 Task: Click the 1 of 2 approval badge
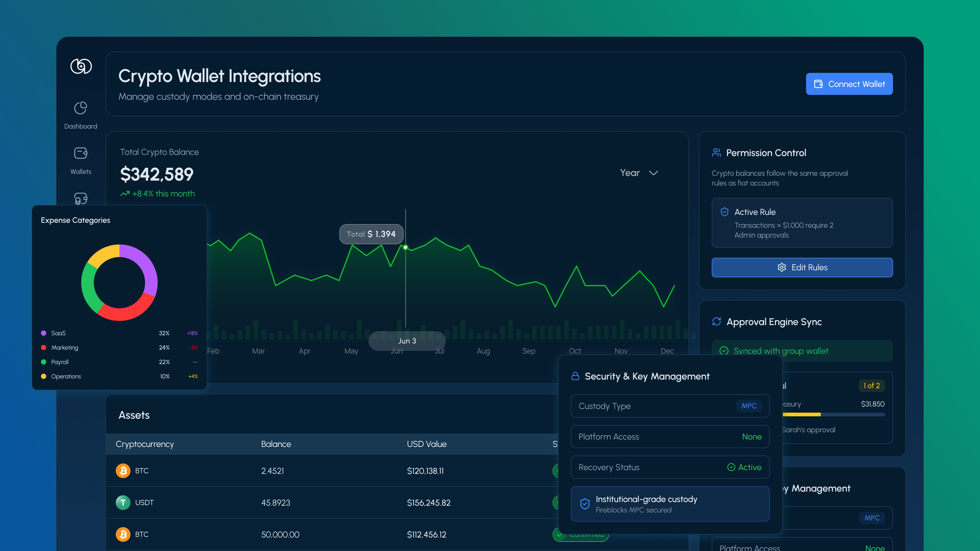point(872,386)
